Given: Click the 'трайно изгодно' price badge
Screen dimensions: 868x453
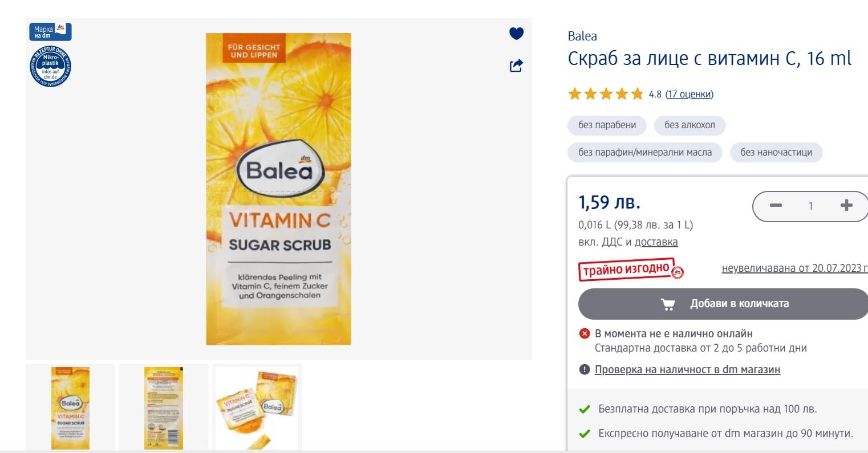Looking at the screenshot, I should coord(630,270).
